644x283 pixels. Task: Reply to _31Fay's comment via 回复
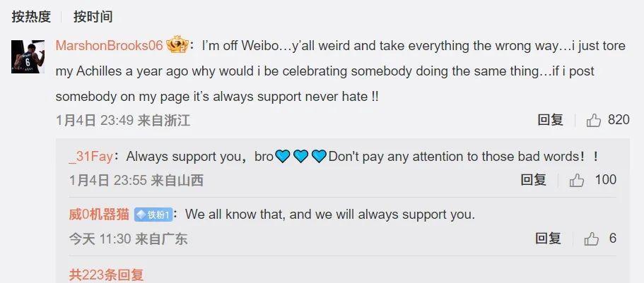pos(534,180)
